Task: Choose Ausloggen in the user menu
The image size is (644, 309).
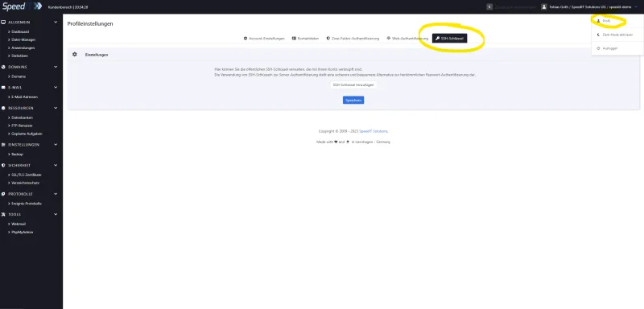Action: (x=617, y=48)
